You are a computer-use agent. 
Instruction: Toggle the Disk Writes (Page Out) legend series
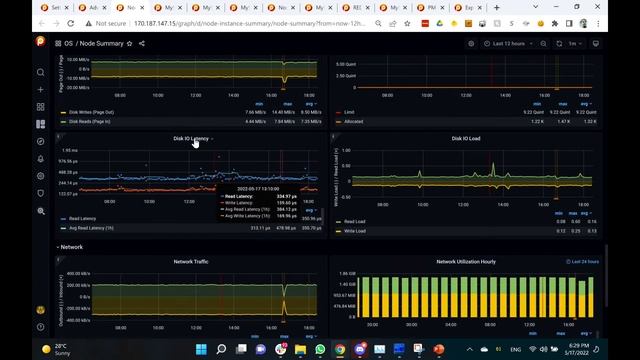click(x=91, y=112)
